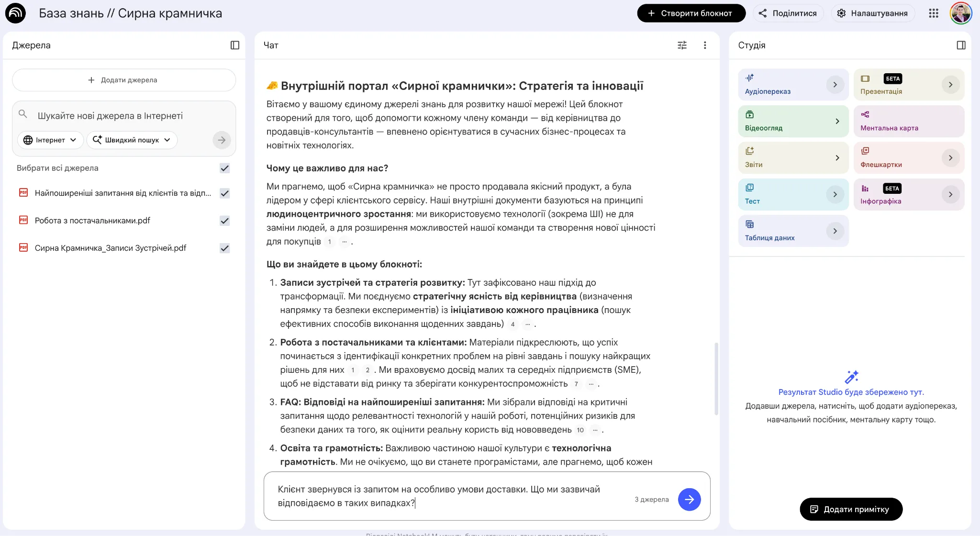Collapse the Студія panel icon
Screen dimensions: 980x536
point(961,45)
